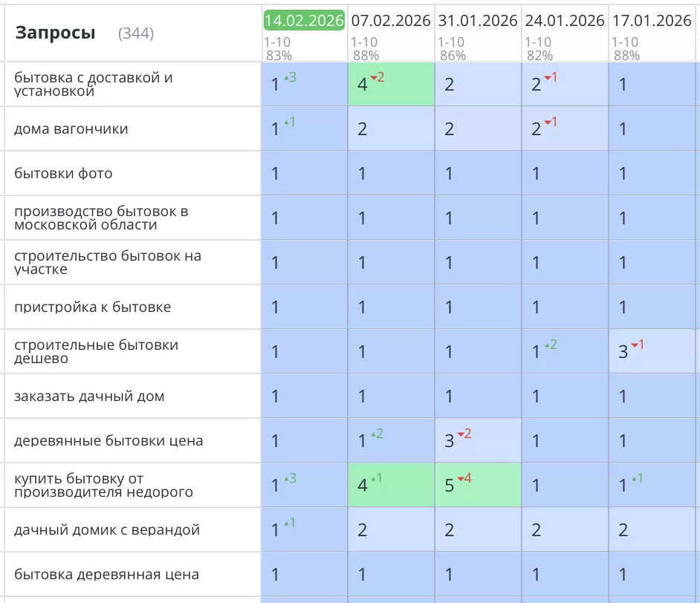Click the Запросы column heading
Screen dimensions: 700x603
(x=56, y=33)
